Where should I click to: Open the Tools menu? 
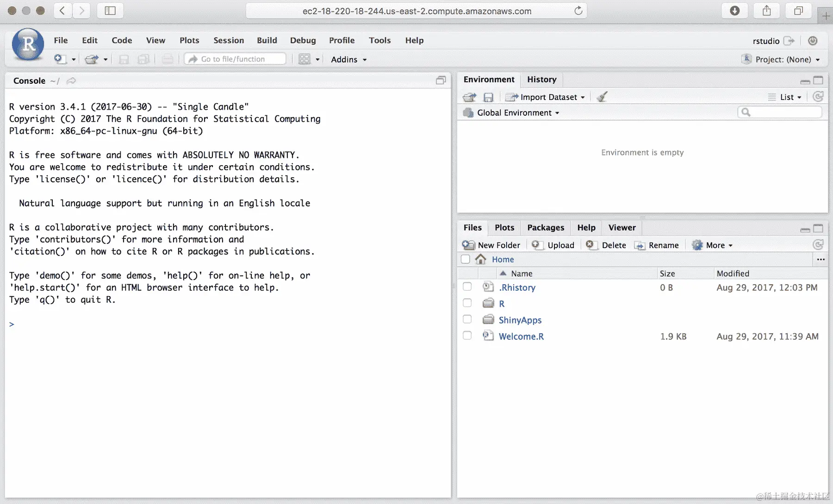point(380,40)
